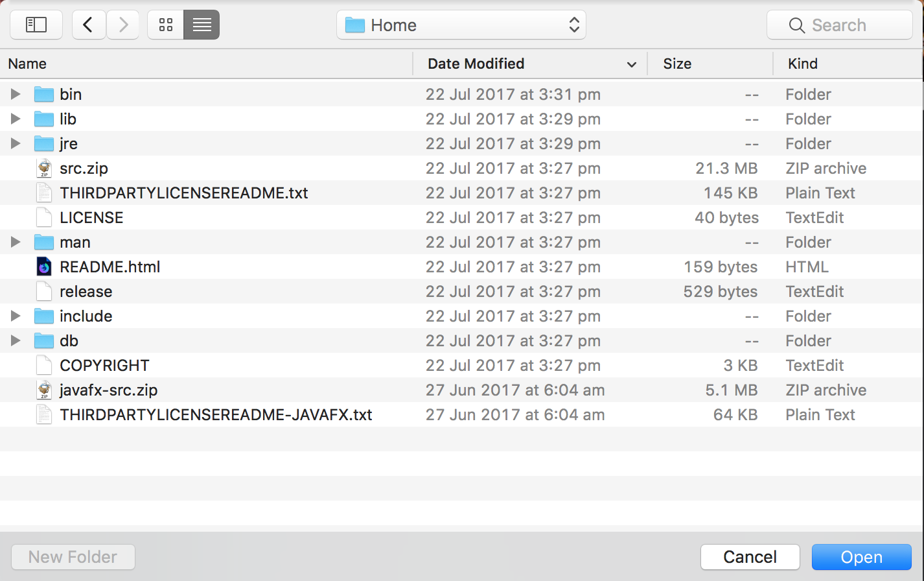Click the LICENSE file icon
Image resolution: width=924 pixels, height=581 pixels.
44,218
